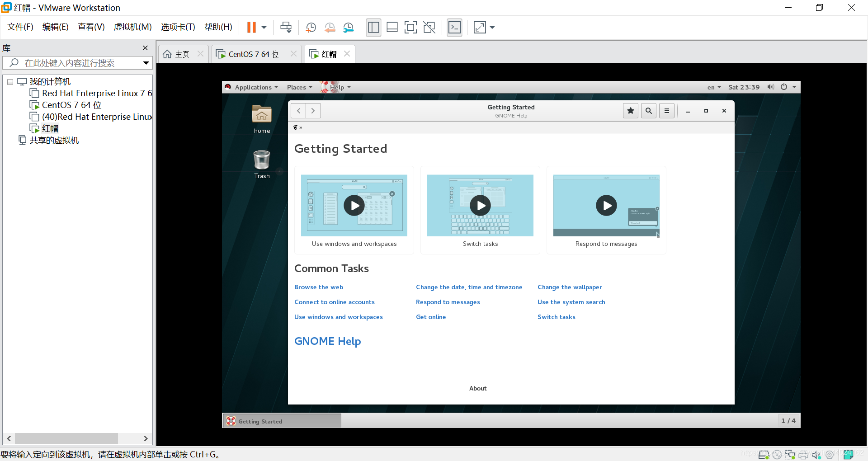Screen dimensions: 868x461
Task: Open the GNOME Places menu
Action: coord(300,87)
